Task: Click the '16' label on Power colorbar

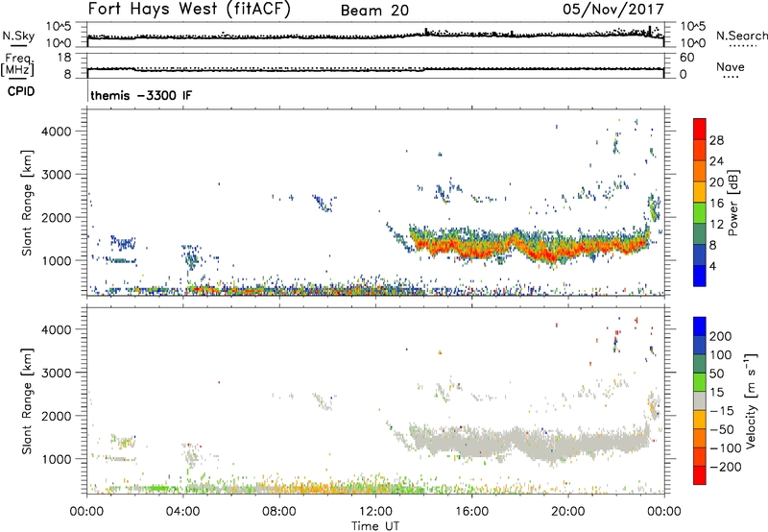Action: pyautogui.click(x=716, y=204)
